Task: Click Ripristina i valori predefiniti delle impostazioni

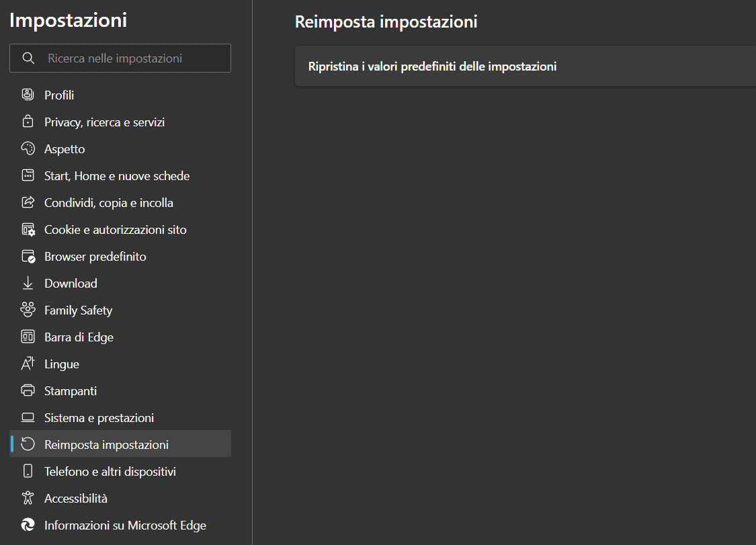Action: pos(432,67)
